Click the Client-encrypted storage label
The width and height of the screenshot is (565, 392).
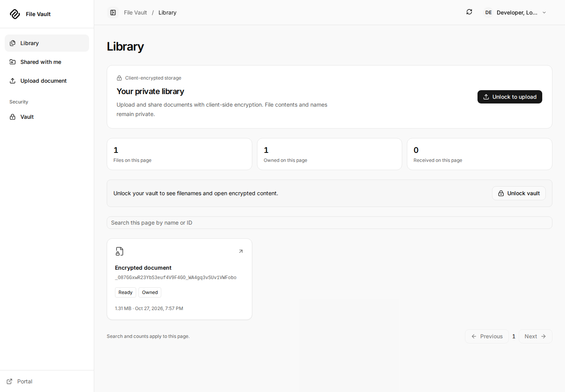[153, 78]
